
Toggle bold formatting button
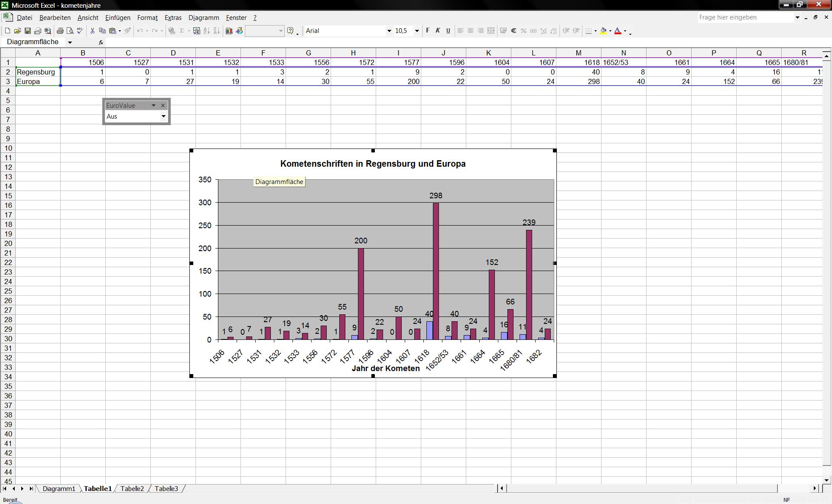click(428, 31)
